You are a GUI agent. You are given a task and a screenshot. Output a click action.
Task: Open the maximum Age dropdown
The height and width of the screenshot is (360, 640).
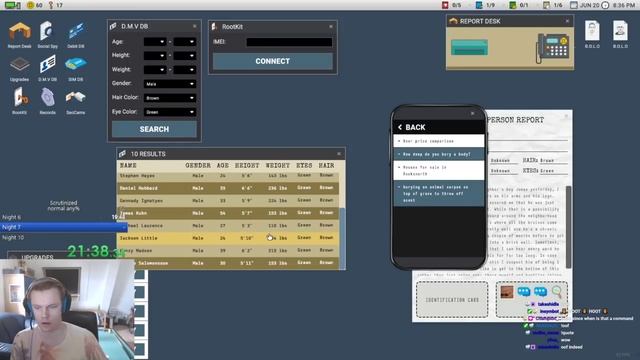(x=184, y=42)
